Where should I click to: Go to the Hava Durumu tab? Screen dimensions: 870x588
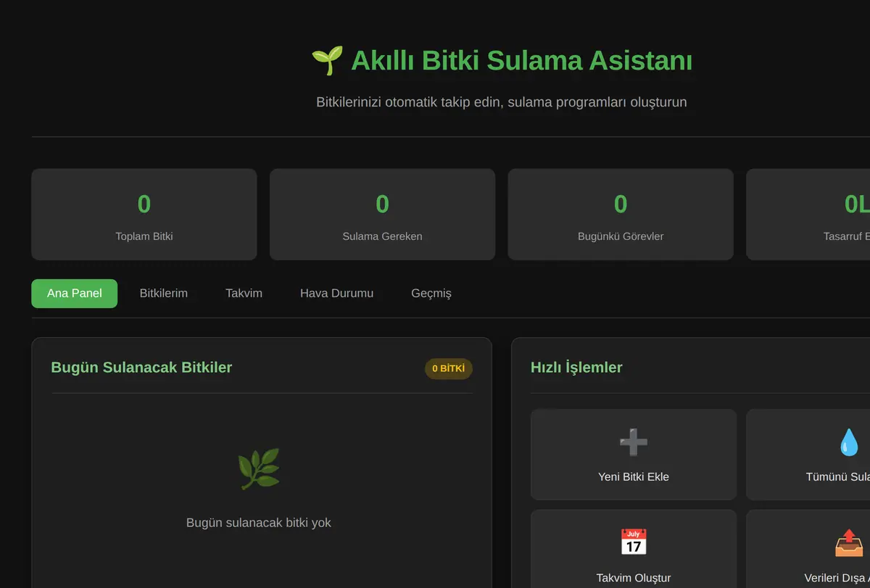[337, 294]
